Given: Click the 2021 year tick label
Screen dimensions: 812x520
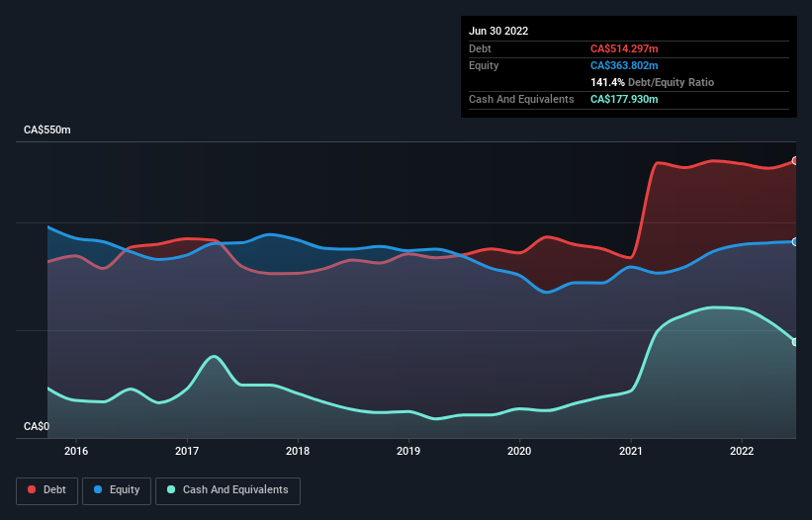Looking at the screenshot, I should pyautogui.click(x=631, y=452).
